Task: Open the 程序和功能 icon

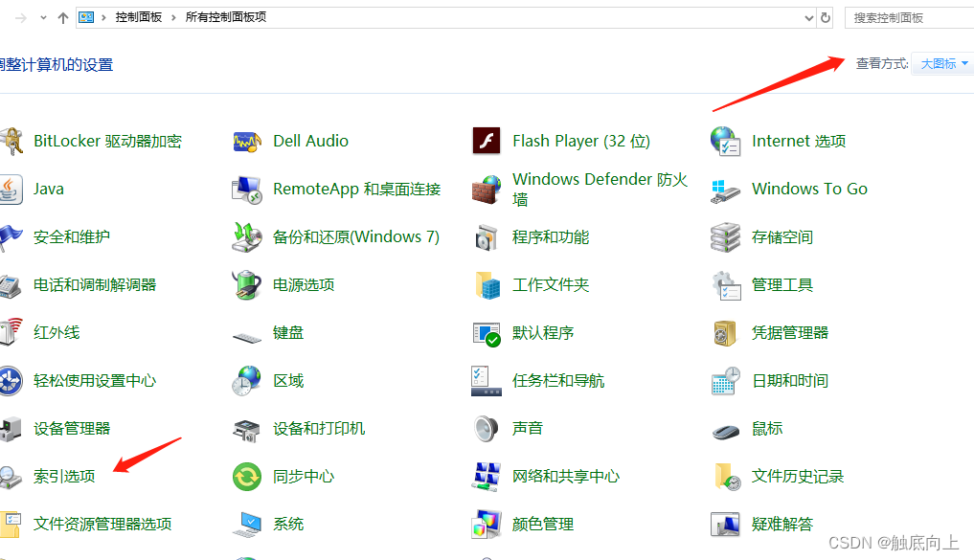Action: (487, 237)
